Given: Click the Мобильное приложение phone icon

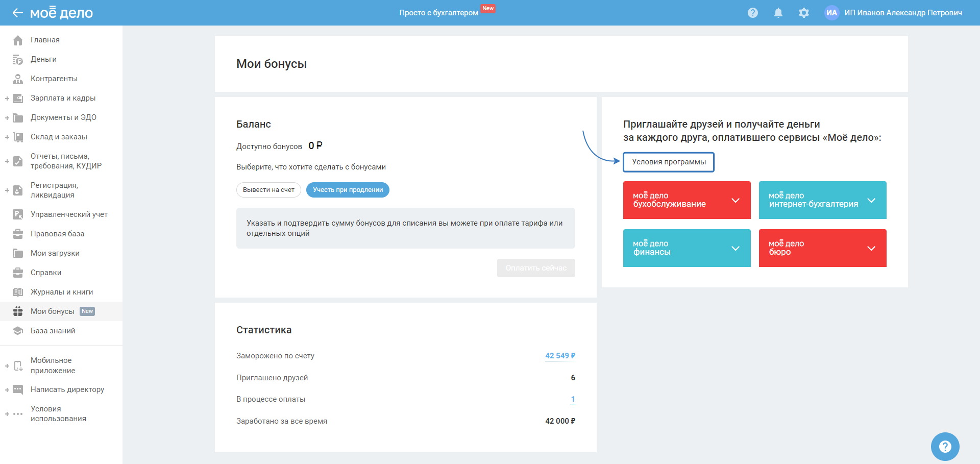Looking at the screenshot, I should pos(18,366).
